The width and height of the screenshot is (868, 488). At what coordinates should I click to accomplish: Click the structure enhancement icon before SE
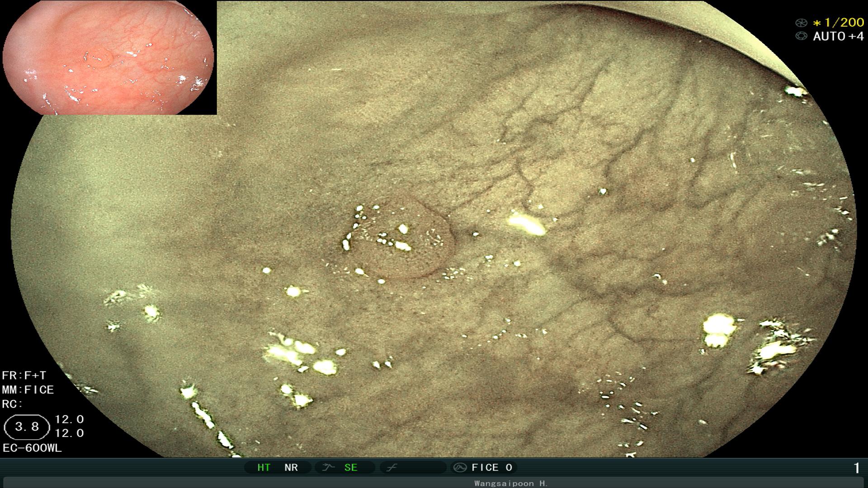click(328, 468)
